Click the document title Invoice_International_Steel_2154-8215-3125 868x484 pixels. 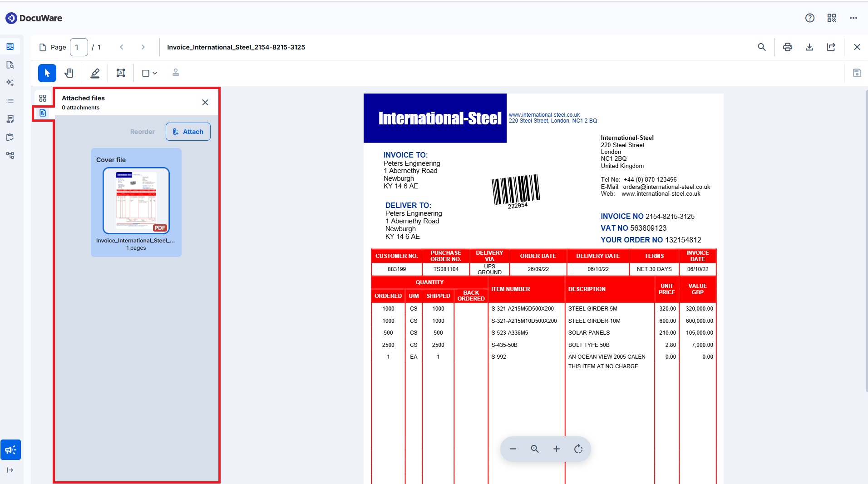click(x=236, y=47)
